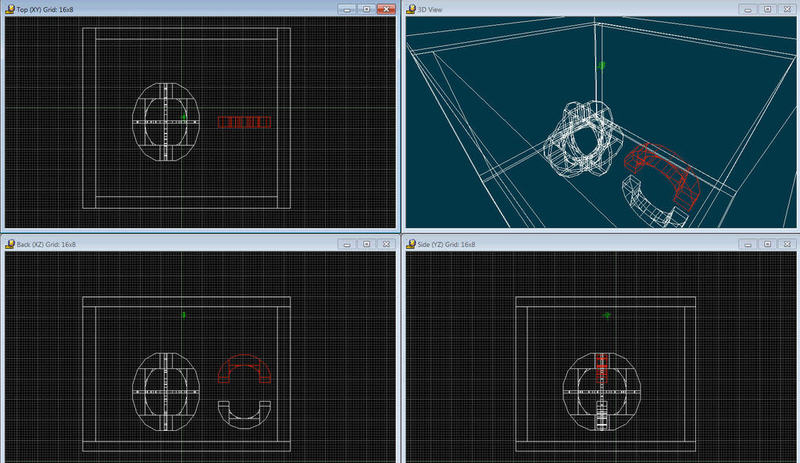
Task: Select the red brush in Top view
Action: point(245,122)
